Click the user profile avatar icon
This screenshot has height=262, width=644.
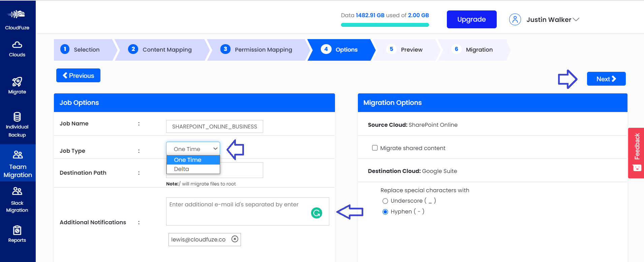515,20
